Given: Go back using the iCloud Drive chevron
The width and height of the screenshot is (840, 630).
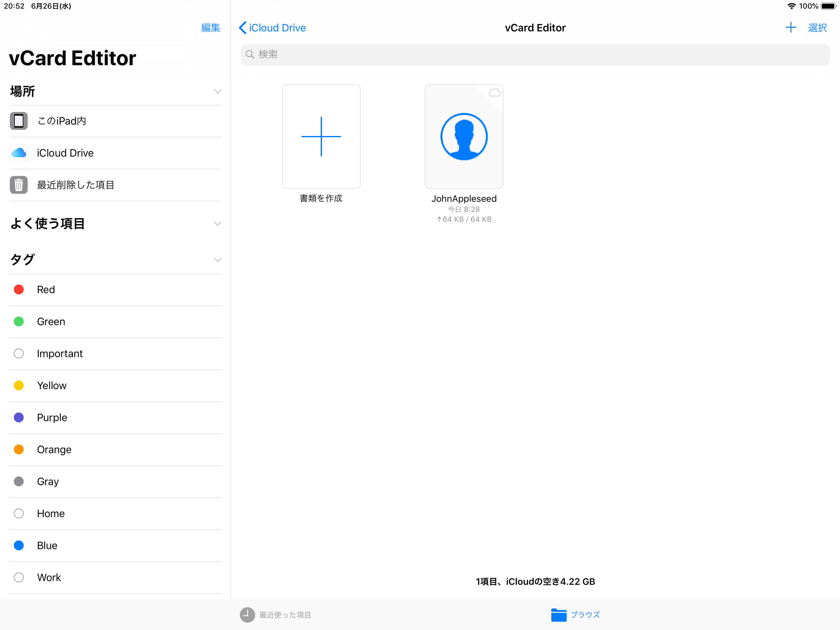Looking at the screenshot, I should pos(243,27).
